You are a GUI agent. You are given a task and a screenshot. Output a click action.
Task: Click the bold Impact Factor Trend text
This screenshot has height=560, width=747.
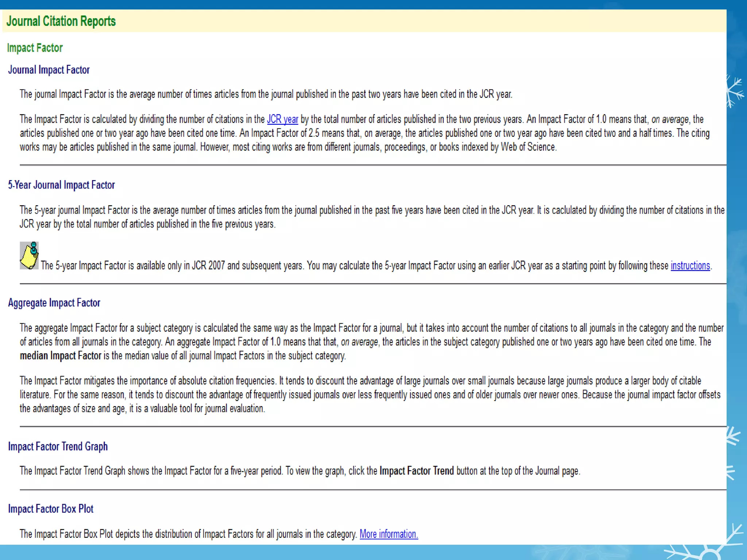tap(417, 471)
